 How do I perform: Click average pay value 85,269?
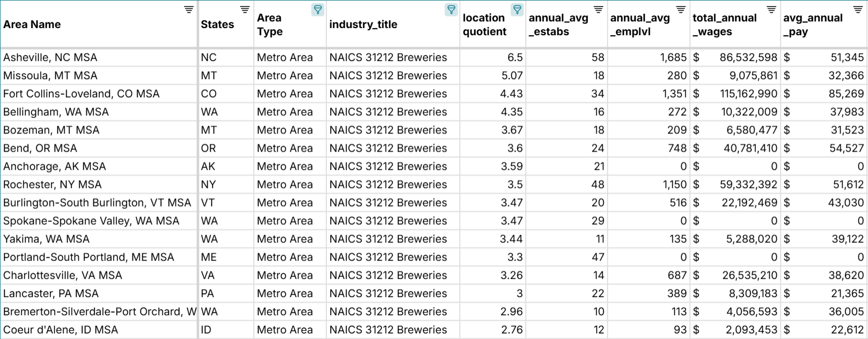pyautogui.click(x=846, y=93)
